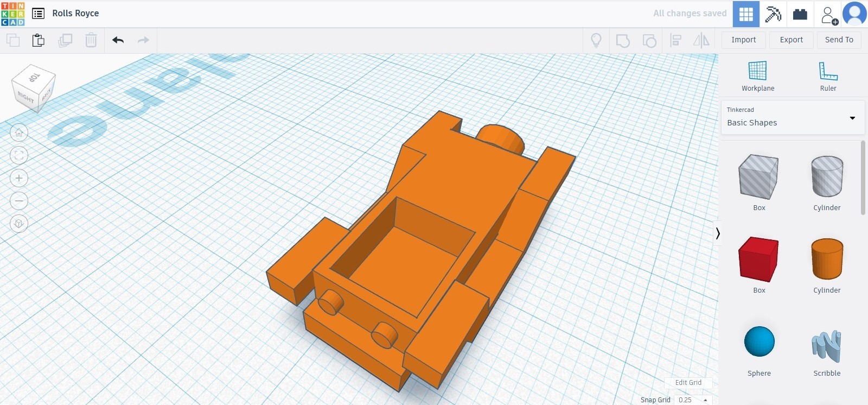Toggle Show all lightbulb icon
Screen dimensions: 868x405
[596, 40]
